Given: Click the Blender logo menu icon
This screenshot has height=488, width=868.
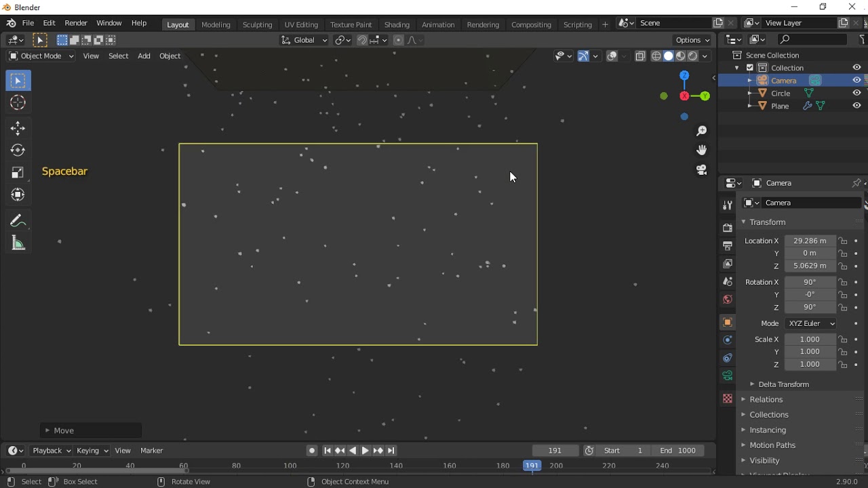Looking at the screenshot, I should point(11,23).
